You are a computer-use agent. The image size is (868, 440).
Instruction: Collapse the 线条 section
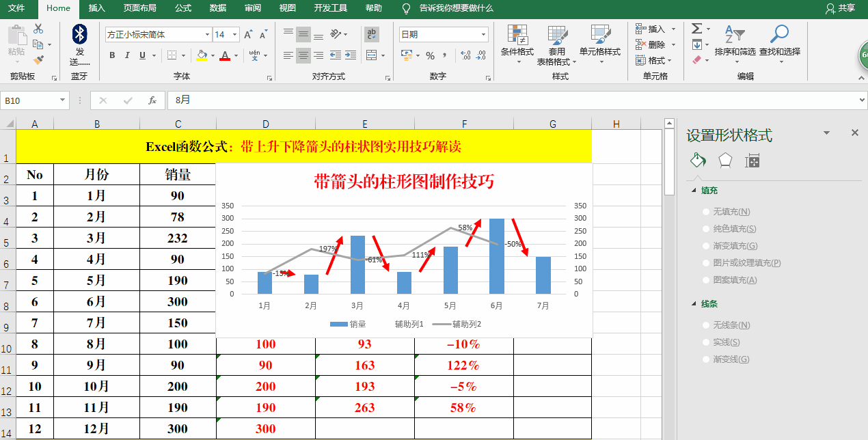click(x=695, y=304)
